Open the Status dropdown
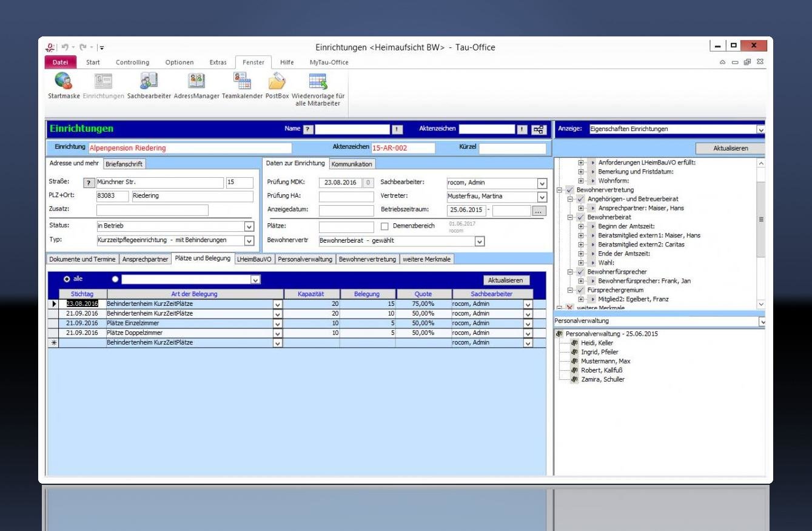Viewport: 812px width, 531px height. (x=249, y=226)
